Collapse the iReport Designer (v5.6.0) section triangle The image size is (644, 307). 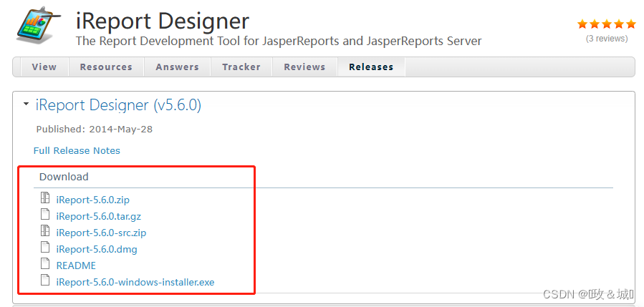[x=27, y=104]
